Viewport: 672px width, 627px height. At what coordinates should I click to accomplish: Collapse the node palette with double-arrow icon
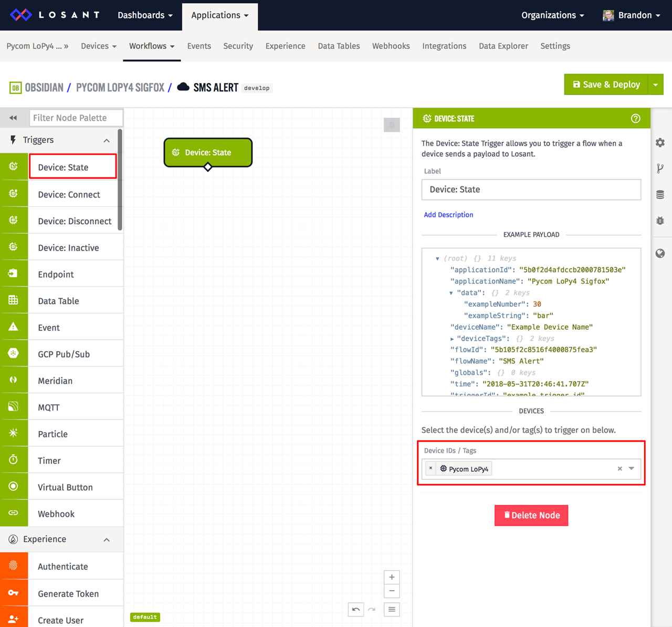[13, 118]
